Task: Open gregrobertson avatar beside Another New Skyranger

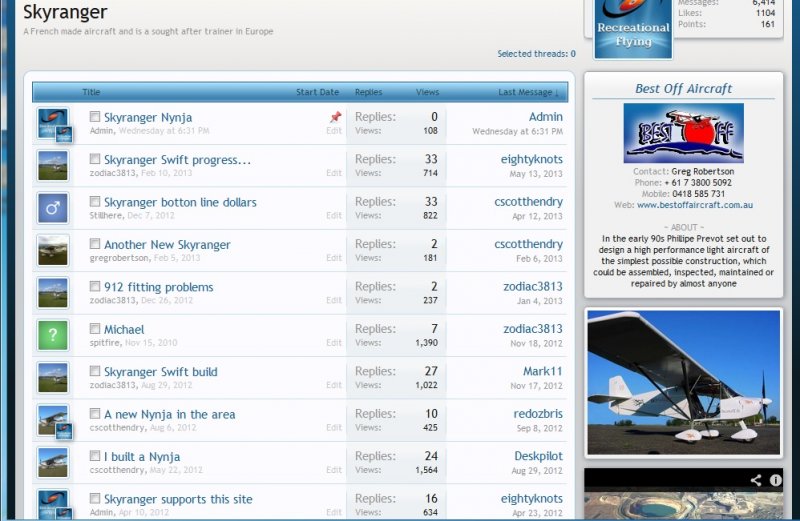Action: (53, 250)
